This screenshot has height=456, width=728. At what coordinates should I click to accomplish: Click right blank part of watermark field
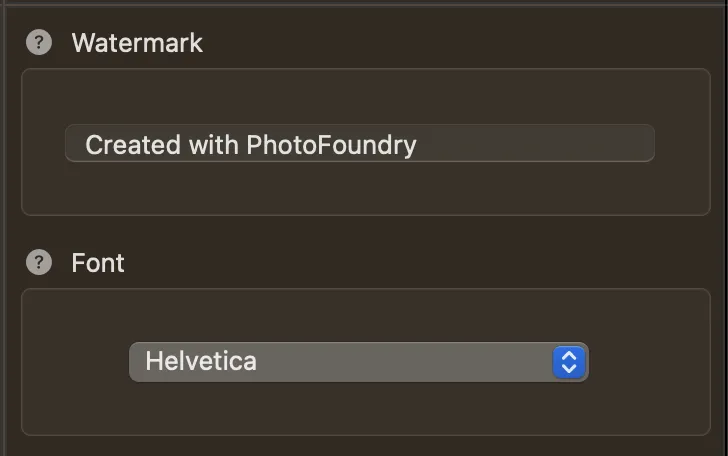point(540,144)
